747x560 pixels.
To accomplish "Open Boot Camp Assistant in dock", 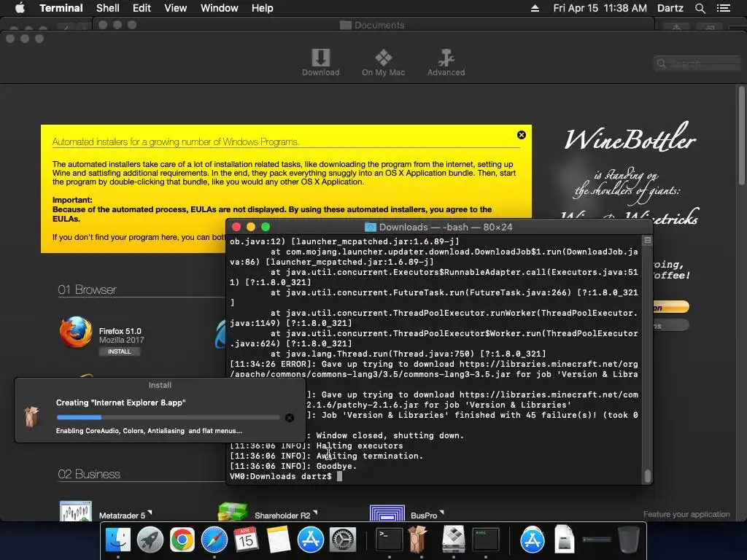I will [453, 539].
